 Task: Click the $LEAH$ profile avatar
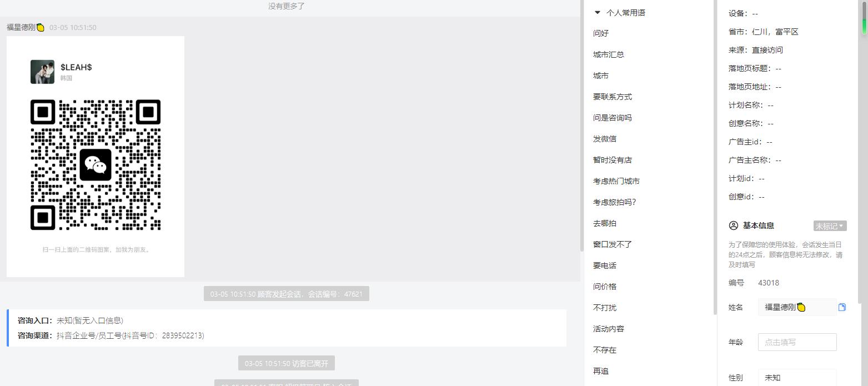(42, 72)
